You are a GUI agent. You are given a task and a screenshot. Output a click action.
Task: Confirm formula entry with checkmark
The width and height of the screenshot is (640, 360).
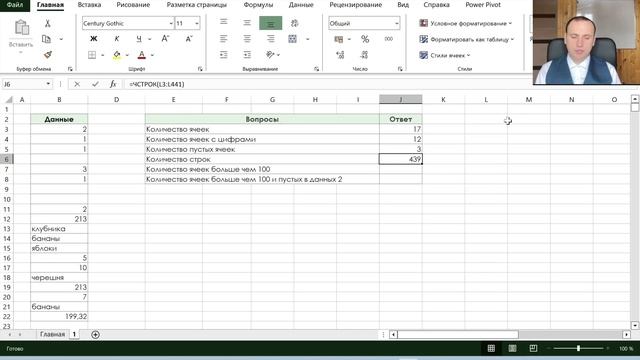click(x=95, y=84)
